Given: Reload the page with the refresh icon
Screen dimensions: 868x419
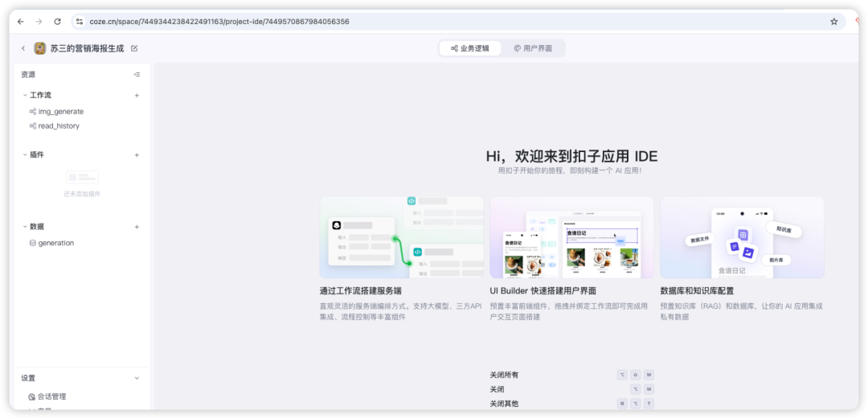Looking at the screenshot, I should point(57,22).
